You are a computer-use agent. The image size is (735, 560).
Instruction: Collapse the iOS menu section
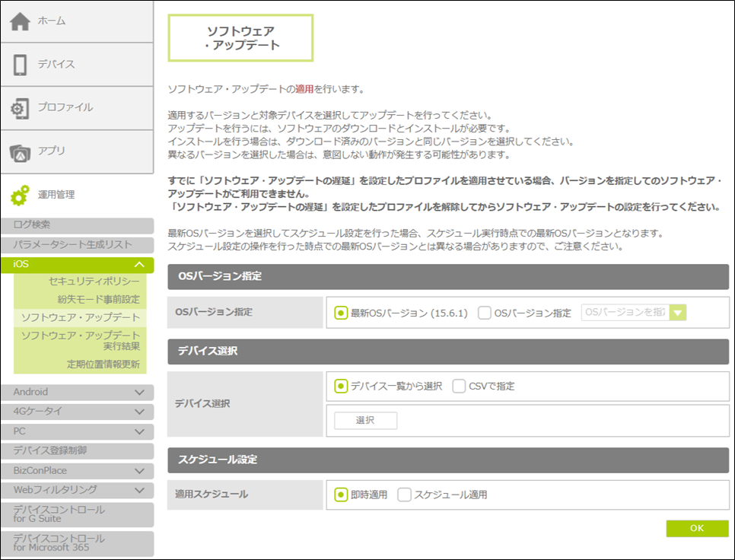click(138, 265)
